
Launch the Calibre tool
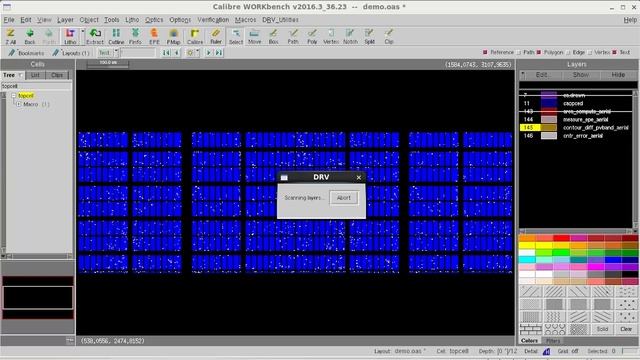(195, 36)
